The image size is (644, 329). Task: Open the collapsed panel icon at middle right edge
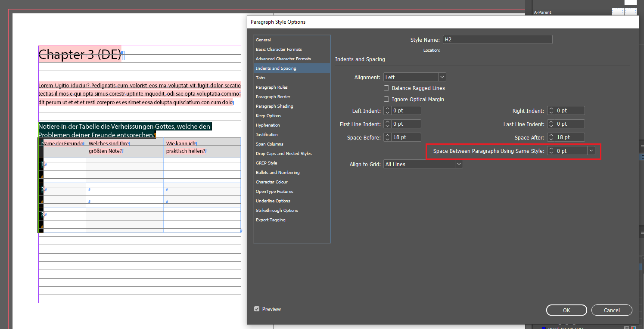click(641, 232)
